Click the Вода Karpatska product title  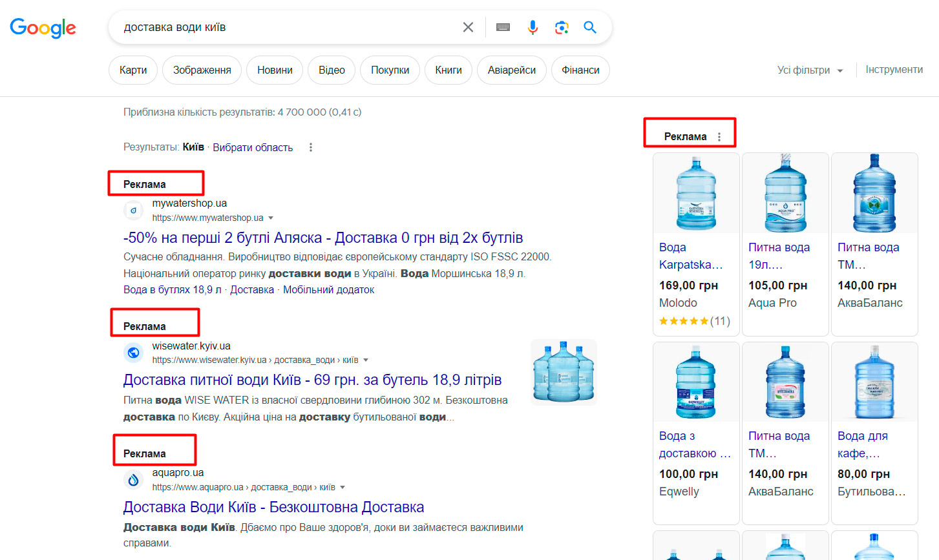point(691,256)
